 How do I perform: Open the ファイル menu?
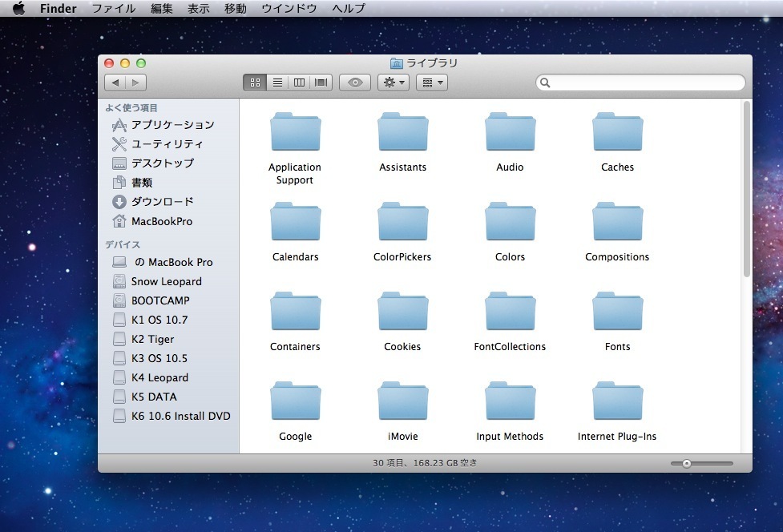[x=113, y=9]
